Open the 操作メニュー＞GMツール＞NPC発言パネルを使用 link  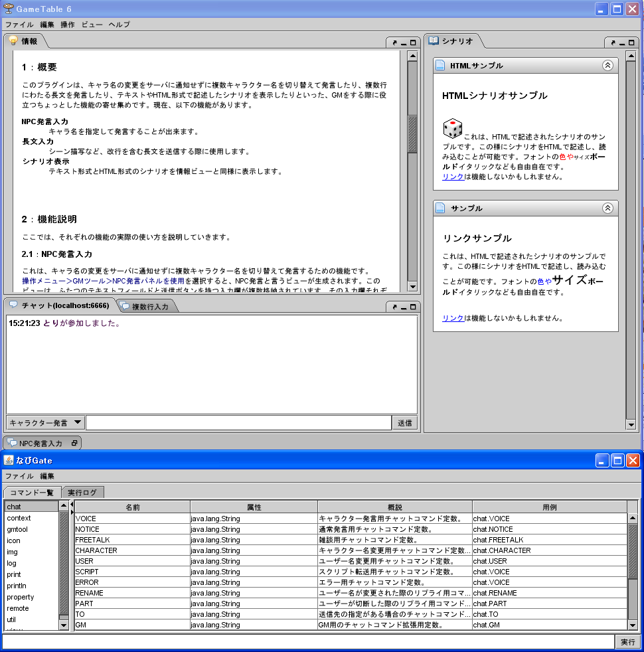(x=103, y=281)
